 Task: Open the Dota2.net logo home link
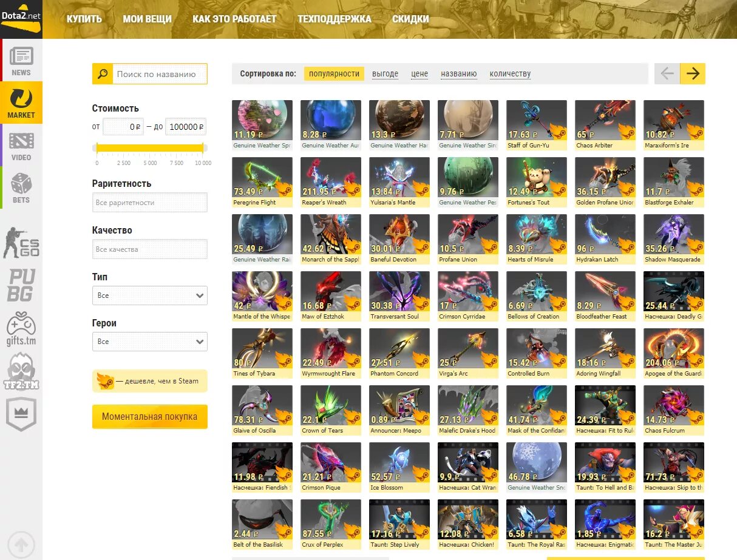click(x=21, y=19)
